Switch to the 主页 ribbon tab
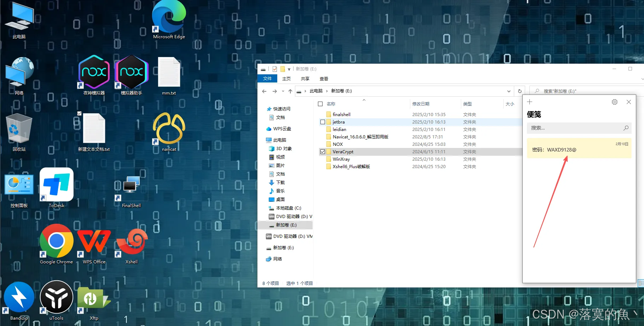This screenshot has height=326, width=644. pyautogui.click(x=286, y=79)
